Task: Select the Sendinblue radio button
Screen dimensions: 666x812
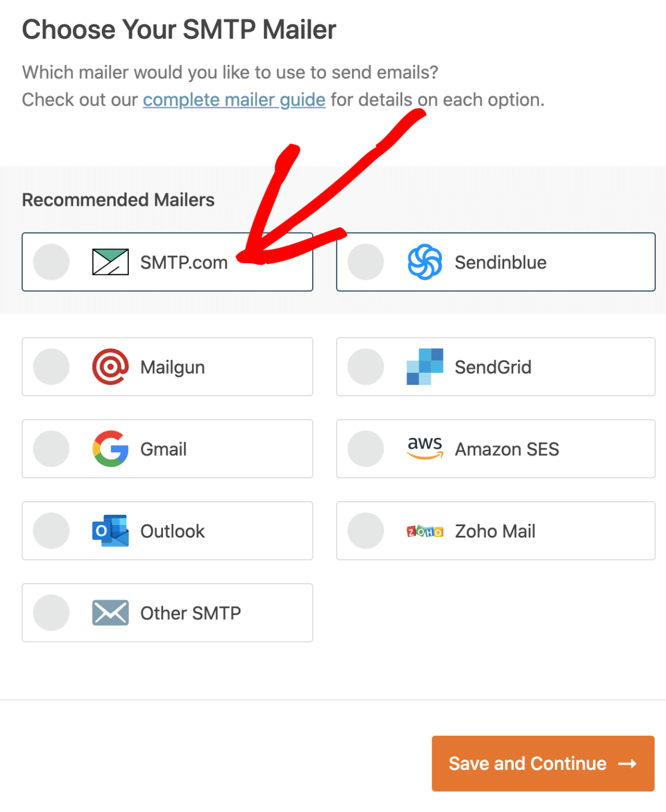Action: point(366,262)
